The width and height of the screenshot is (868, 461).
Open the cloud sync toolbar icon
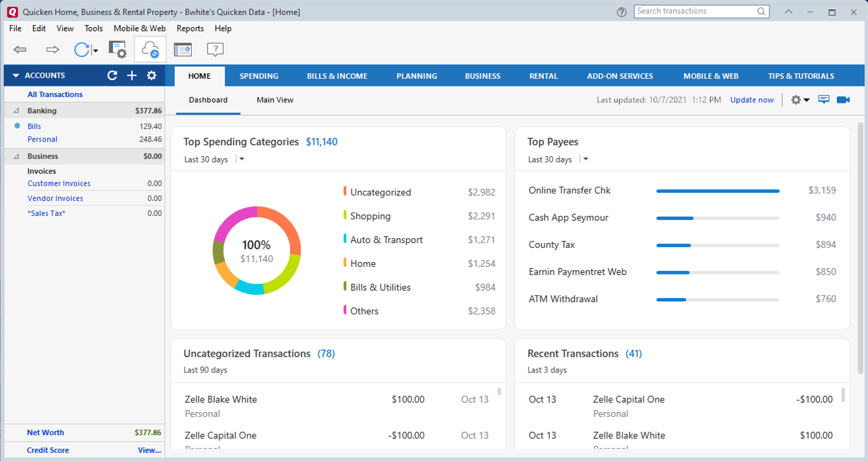click(x=150, y=50)
